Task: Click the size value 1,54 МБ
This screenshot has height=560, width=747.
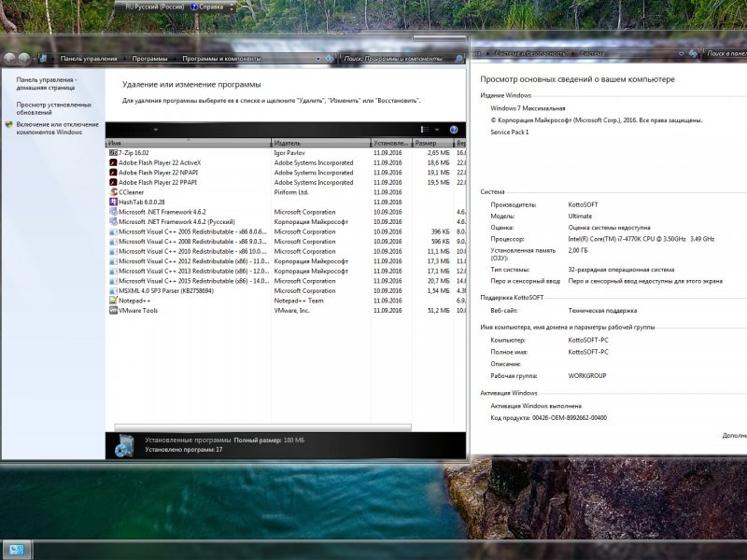Action: (438, 291)
